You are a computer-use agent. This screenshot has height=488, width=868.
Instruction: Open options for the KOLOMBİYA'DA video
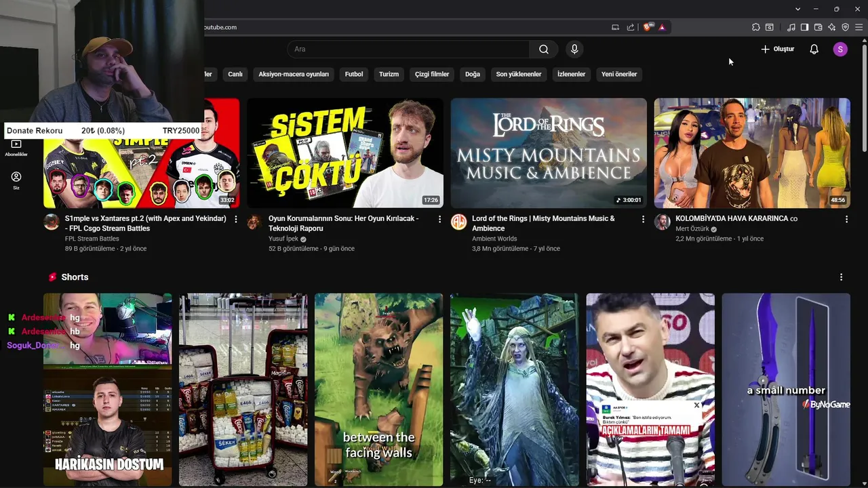(x=846, y=219)
